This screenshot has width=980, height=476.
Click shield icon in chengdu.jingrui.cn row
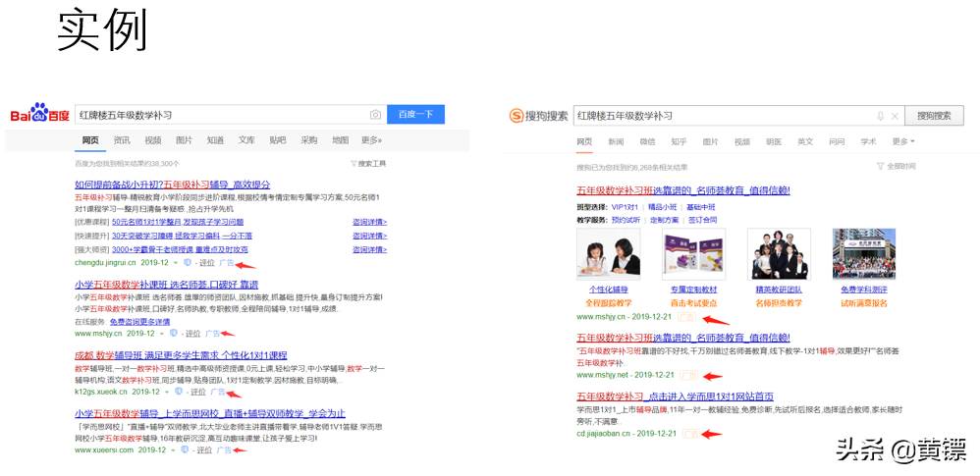coord(188,262)
